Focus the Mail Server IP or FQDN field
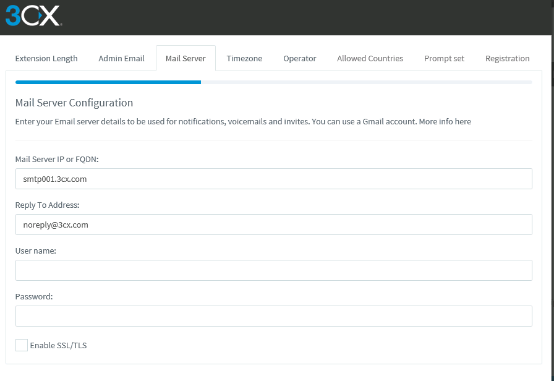Screen dimensions: 554x381 click(x=273, y=179)
